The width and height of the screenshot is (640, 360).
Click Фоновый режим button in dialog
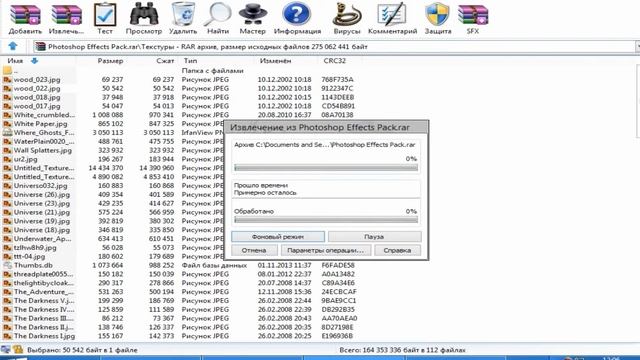[278, 236]
